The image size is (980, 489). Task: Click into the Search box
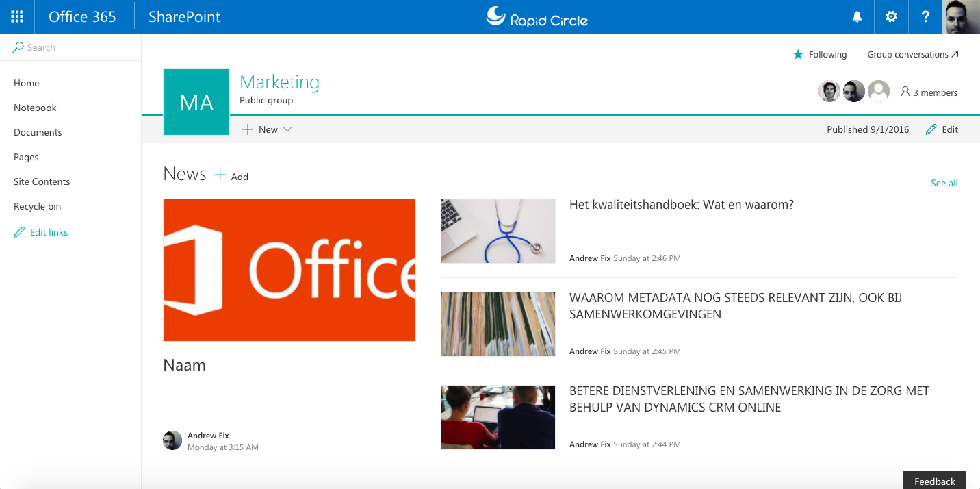70,47
